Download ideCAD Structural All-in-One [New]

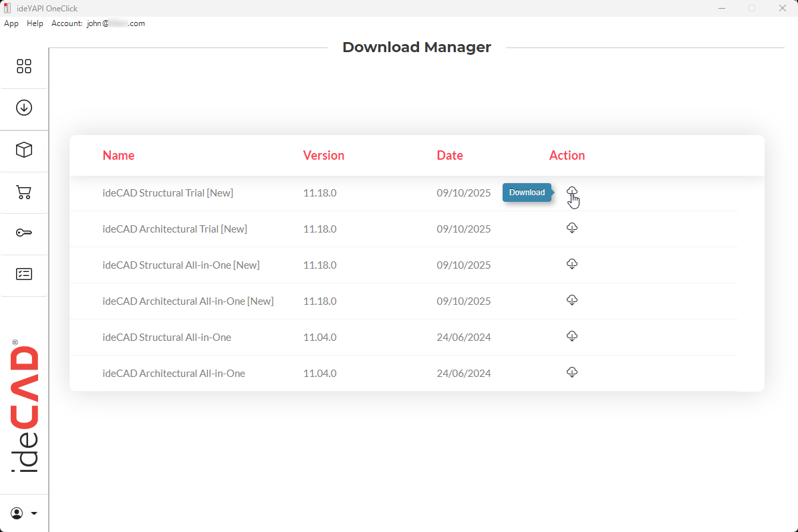click(x=572, y=264)
